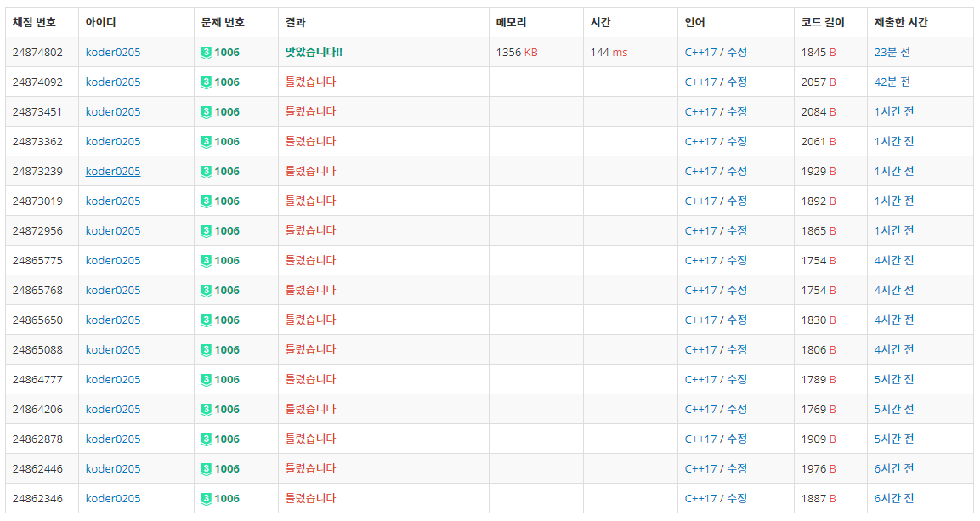Screen dimensions: 980x521
Task: Open C++17 source of submission 24862446
Action: click(700, 468)
